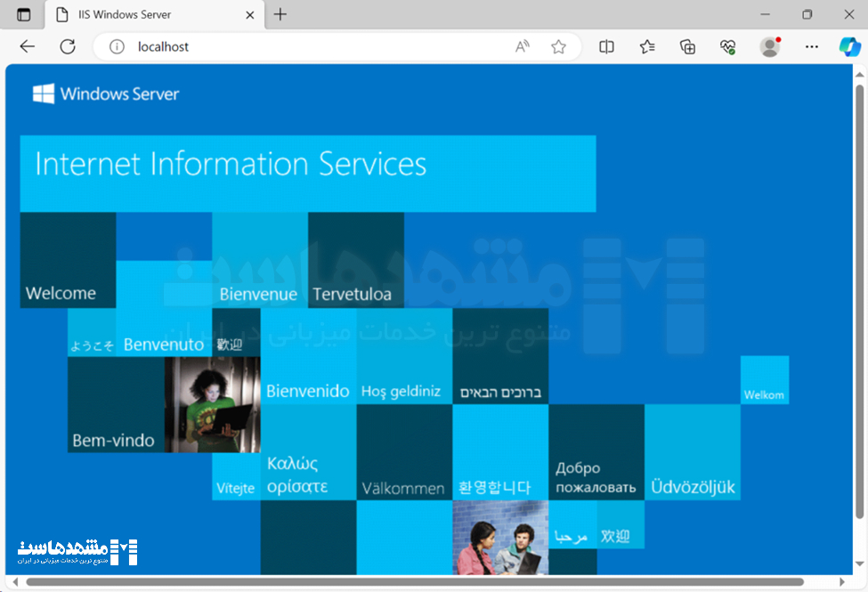Click the scroll up arrow
Screen dimensions: 868x592
859,74
